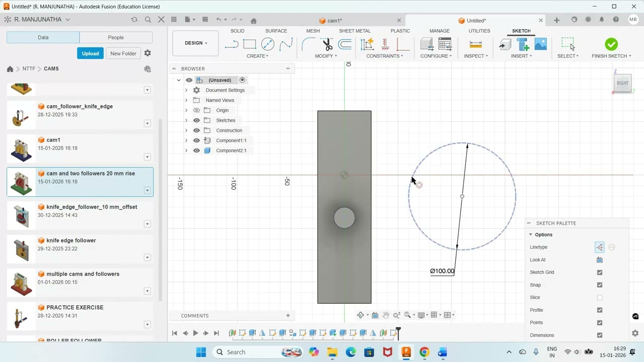
Task: Activate the window Select tool icon
Action: pyautogui.click(x=568, y=44)
